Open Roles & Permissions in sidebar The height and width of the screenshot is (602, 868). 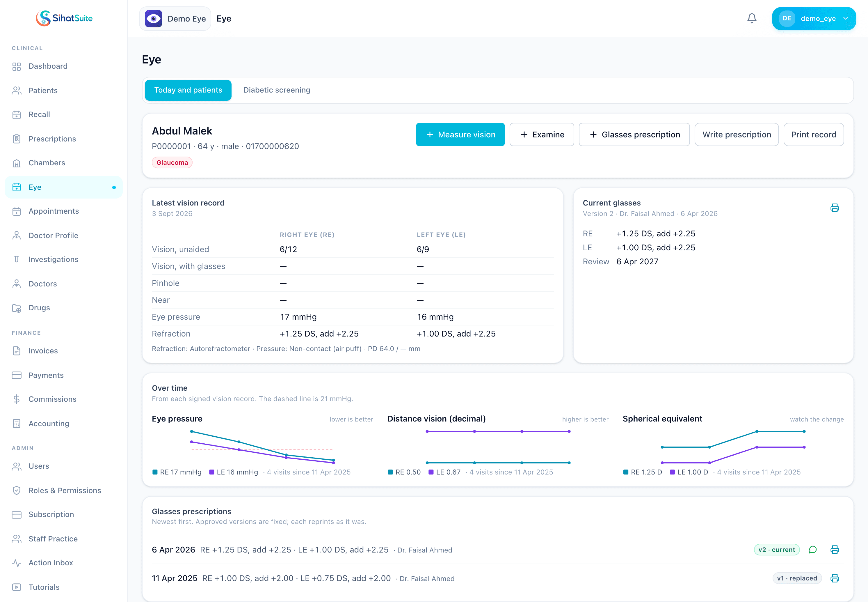(x=64, y=490)
